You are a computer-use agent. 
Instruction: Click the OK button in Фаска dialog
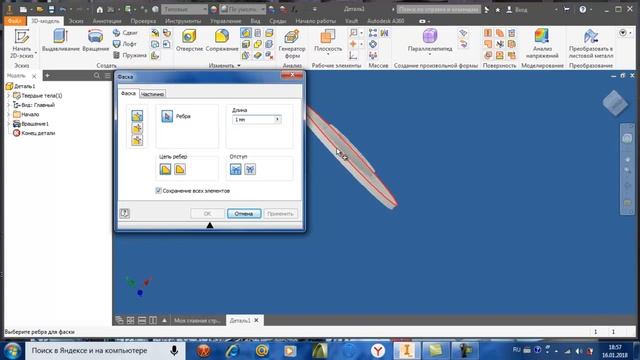(x=207, y=213)
